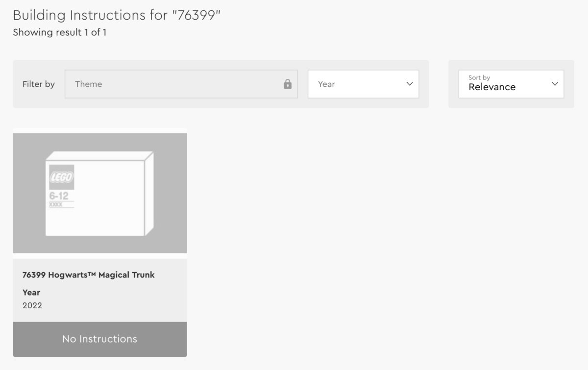Click the bold Year label on product card
Screen dimensions: 588x370
31,292
